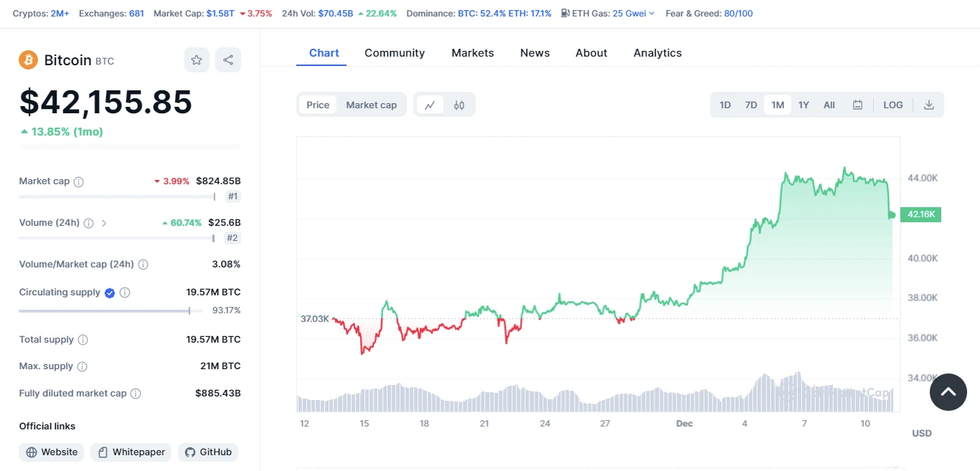The height and width of the screenshot is (471, 980).
Task: Toggle LOG scale on chart
Action: pos(893,105)
